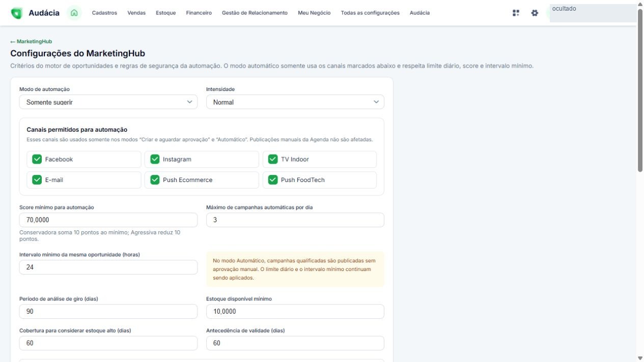Disable Push Ecommerce channel checkbox
This screenshot has height=362, width=644.
[155, 179]
